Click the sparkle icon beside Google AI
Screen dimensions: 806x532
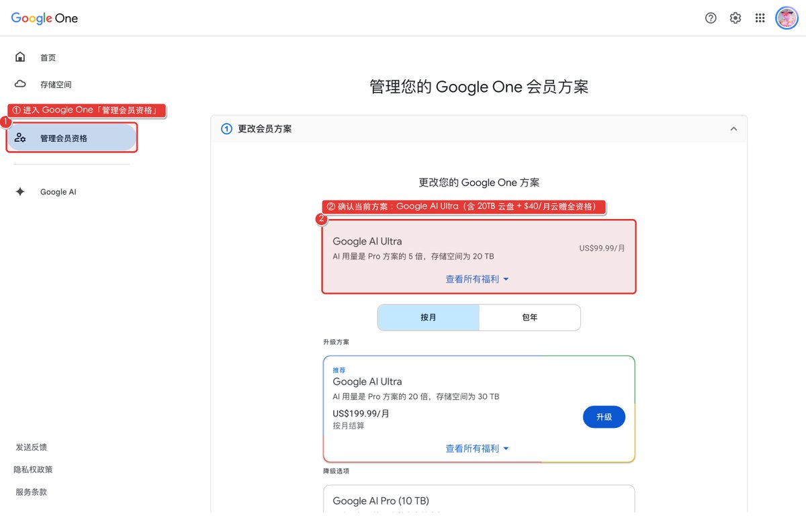click(x=20, y=191)
